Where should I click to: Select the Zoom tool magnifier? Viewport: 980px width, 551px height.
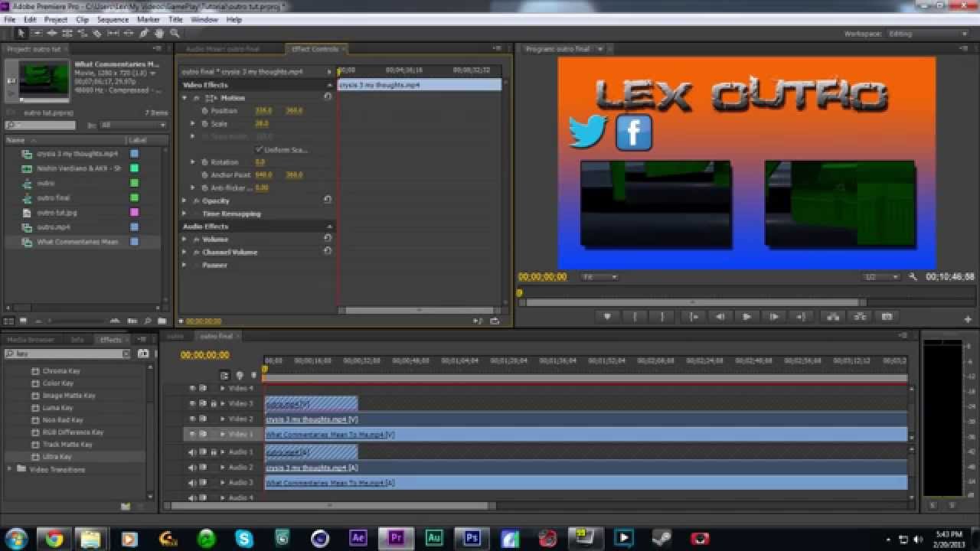click(x=175, y=33)
